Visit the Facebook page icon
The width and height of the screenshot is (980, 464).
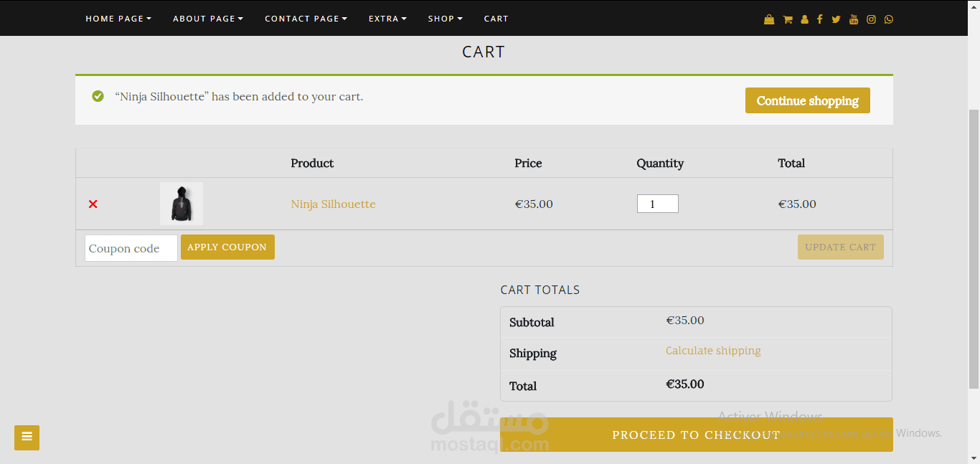pyautogui.click(x=819, y=19)
